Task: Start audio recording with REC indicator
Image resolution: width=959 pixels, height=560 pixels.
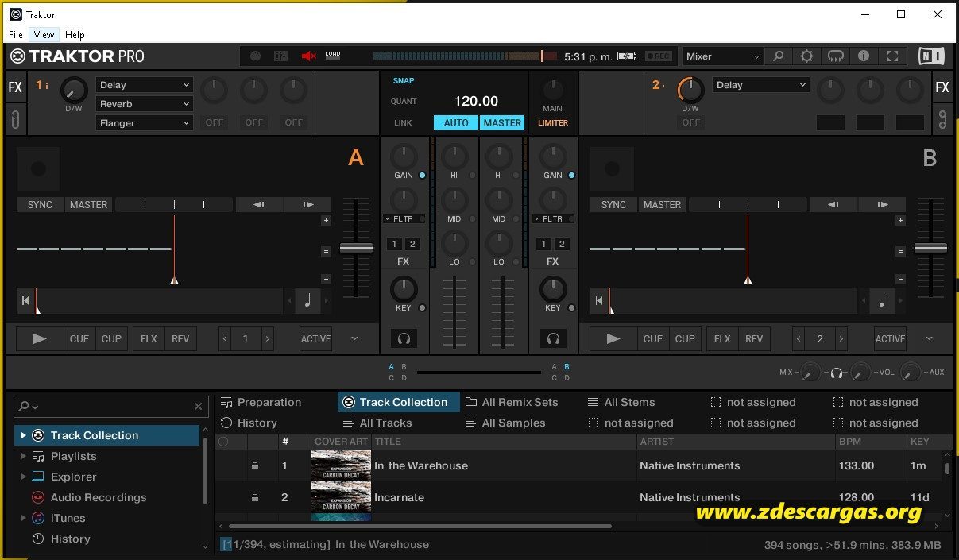Action: click(658, 56)
